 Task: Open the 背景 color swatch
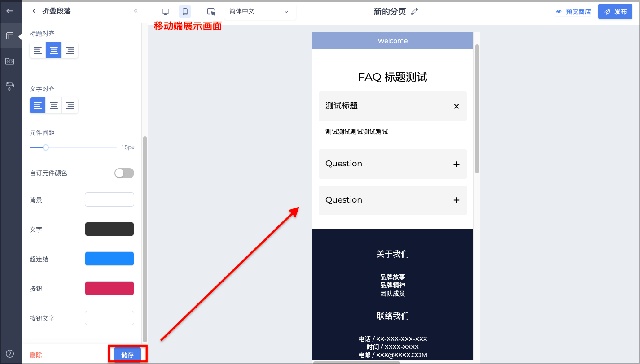pos(110,199)
